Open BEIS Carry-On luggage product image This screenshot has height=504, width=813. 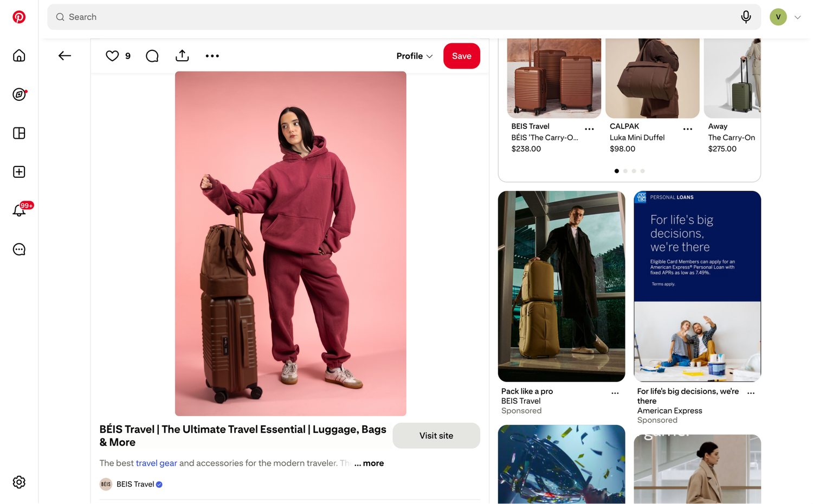pyautogui.click(x=554, y=78)
